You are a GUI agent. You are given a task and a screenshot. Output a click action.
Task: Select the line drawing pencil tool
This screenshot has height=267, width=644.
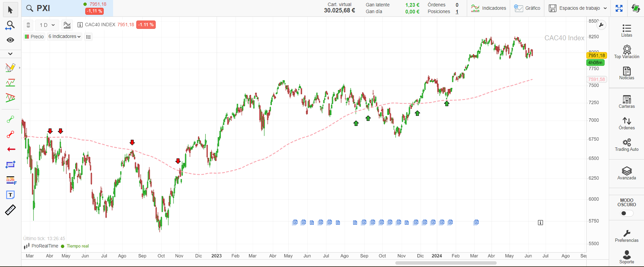pyautogui.click(x=10, y=68)
